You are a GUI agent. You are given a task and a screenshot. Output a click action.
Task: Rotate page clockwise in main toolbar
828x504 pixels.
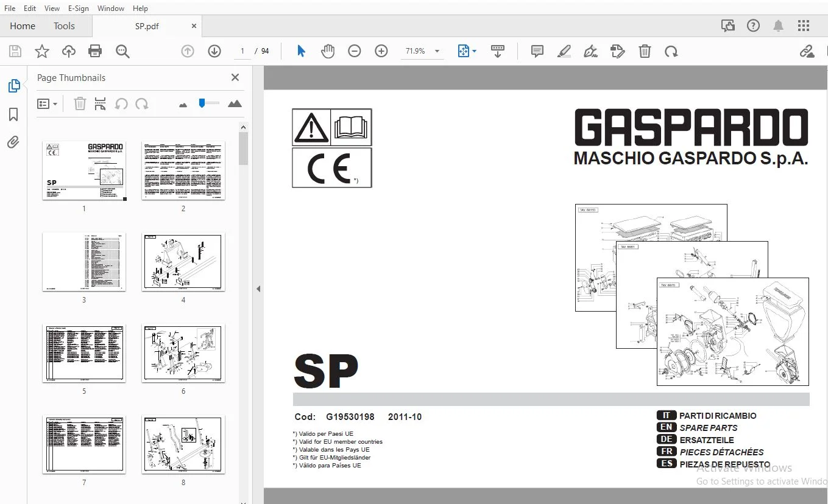[671, 52]
